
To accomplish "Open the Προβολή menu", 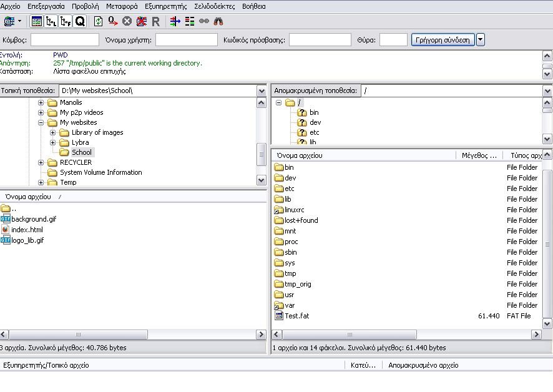I will pos(86,6).
